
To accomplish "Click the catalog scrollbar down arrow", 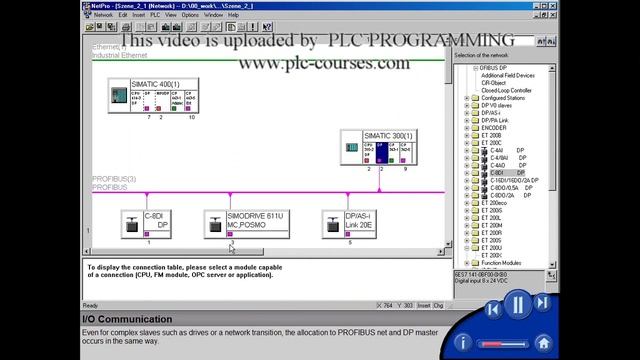I will (552, 264).
